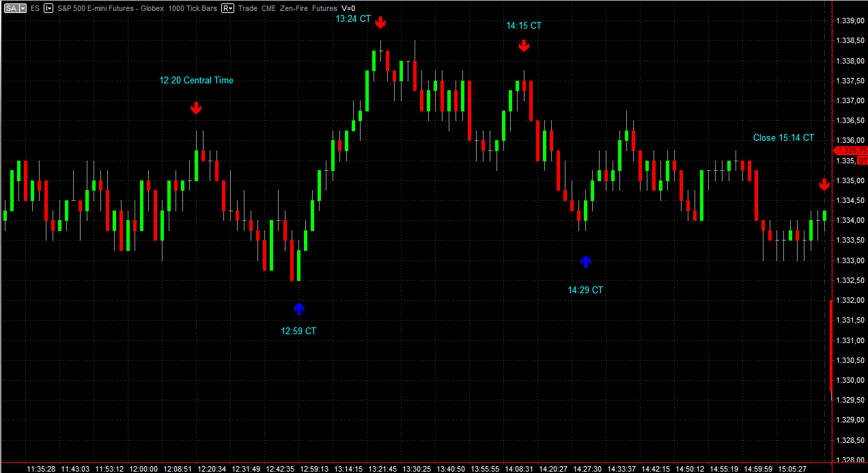Image resolution: width=868 pixels, height=473 pixels.
Task: Click the 12:00:00 time axis label
Action: click(143, 469)
